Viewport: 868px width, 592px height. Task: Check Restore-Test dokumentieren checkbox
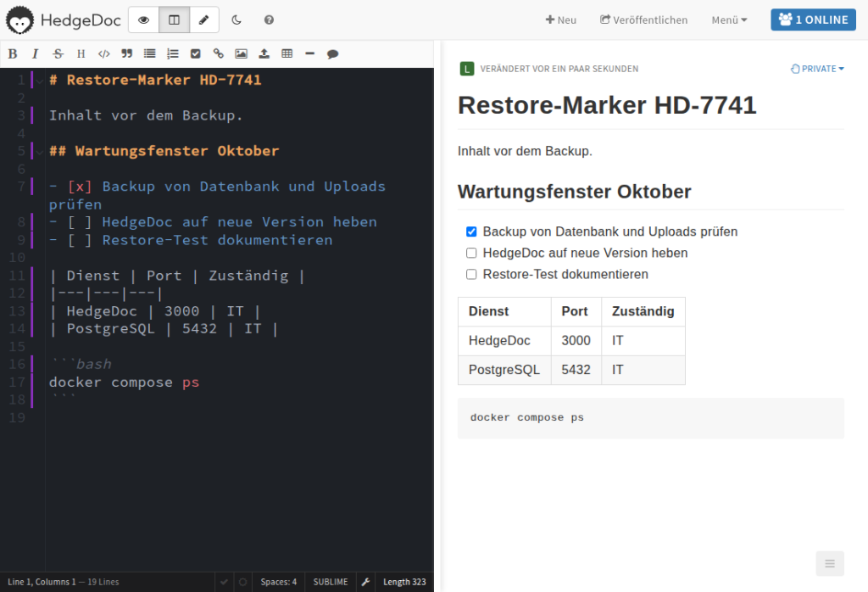471,274
